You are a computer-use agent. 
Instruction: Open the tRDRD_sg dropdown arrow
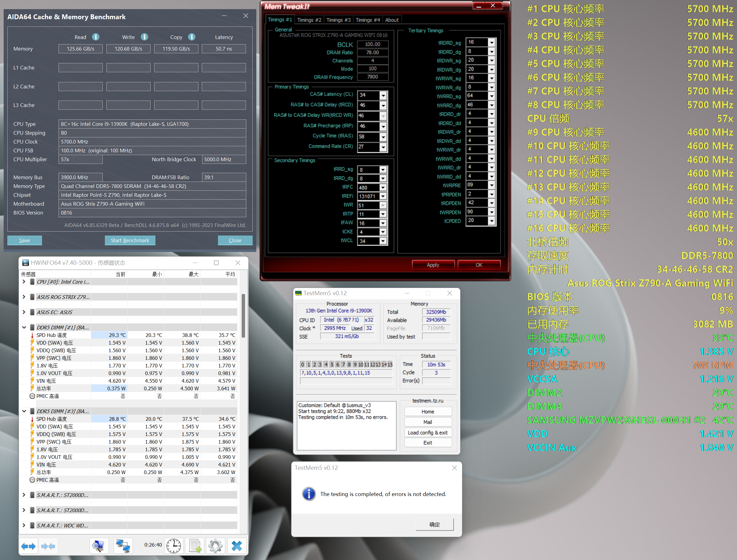pyautogui.click(x=492, y=42)
